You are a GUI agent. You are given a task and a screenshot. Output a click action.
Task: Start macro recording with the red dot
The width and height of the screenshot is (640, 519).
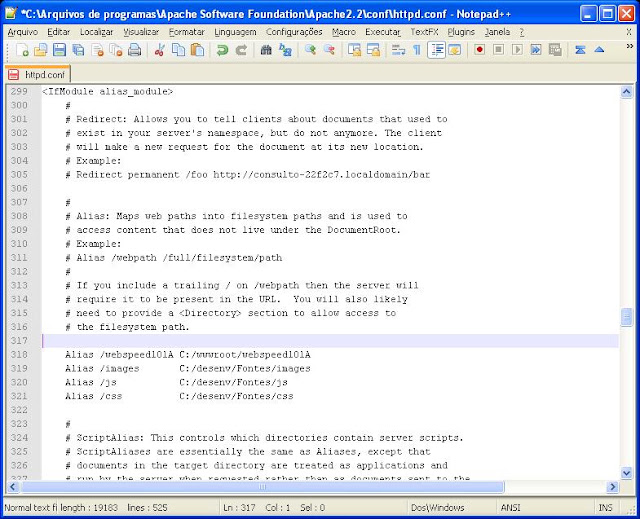tap(480, 50)
